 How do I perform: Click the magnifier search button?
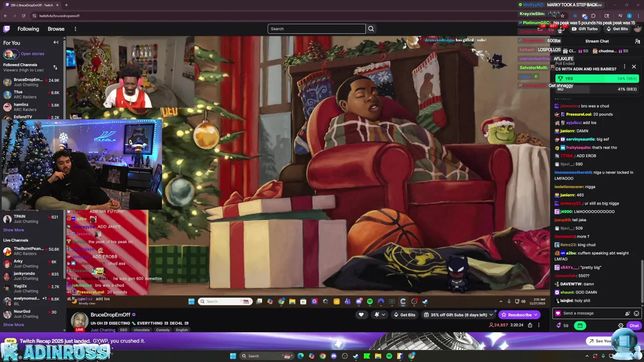pos(371,29)
